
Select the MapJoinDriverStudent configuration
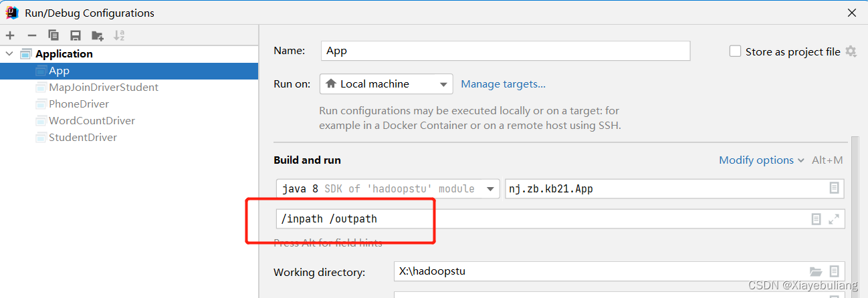point(103,88)
